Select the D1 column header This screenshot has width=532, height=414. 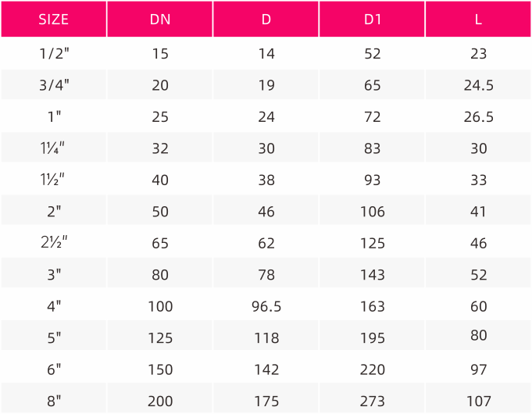pos(373,20)
